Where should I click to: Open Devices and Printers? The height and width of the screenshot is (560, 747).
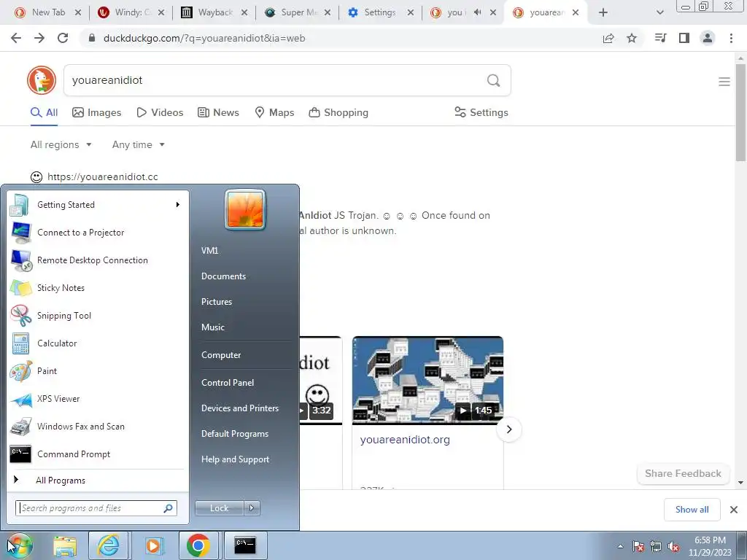(x=239, y=408)
